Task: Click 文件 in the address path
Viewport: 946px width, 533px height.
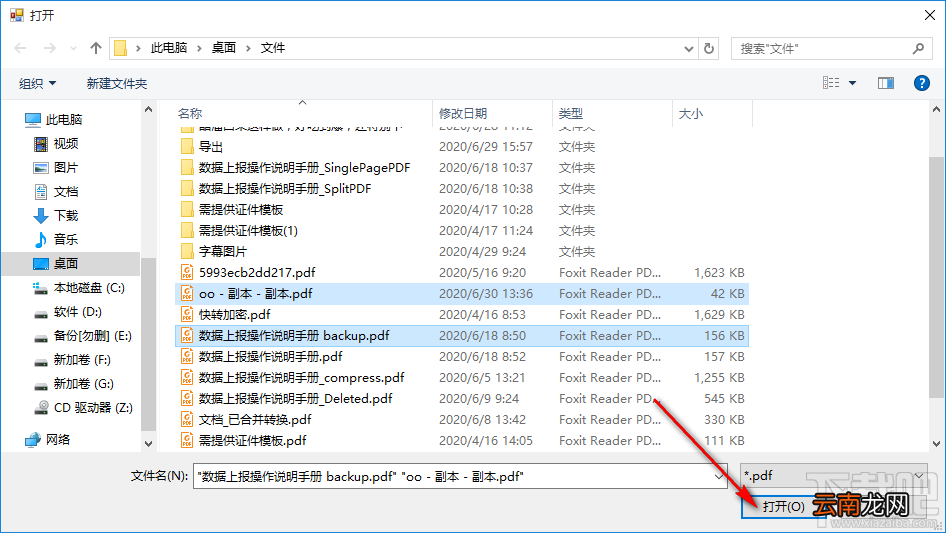Action: pos(273,48)
